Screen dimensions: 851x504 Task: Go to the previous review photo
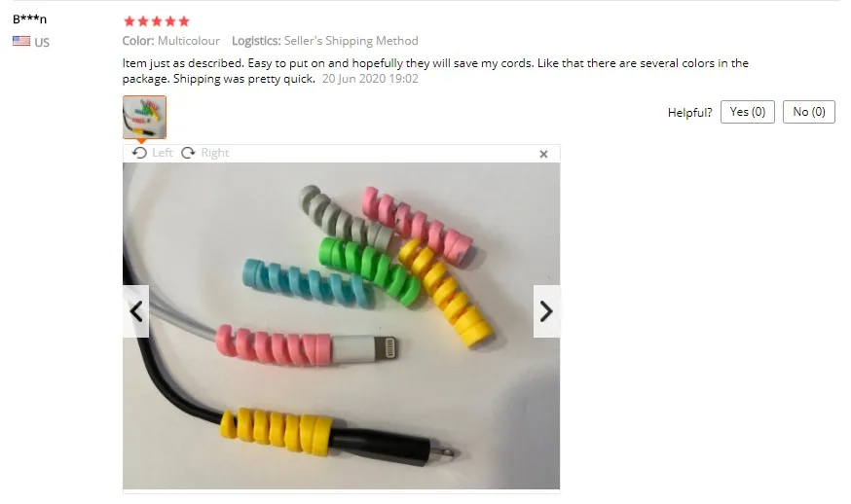click(x=135, y=311)
